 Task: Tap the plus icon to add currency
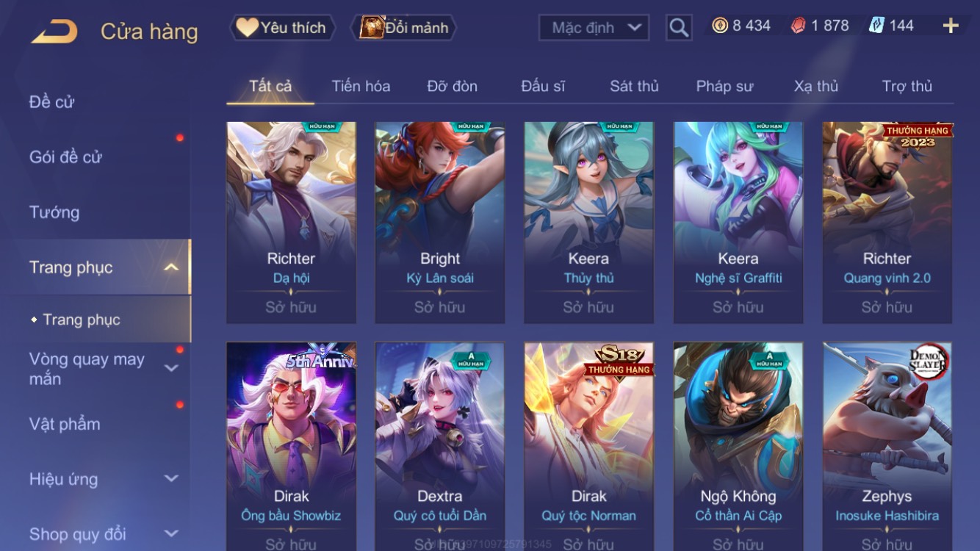tap(951, 26)
